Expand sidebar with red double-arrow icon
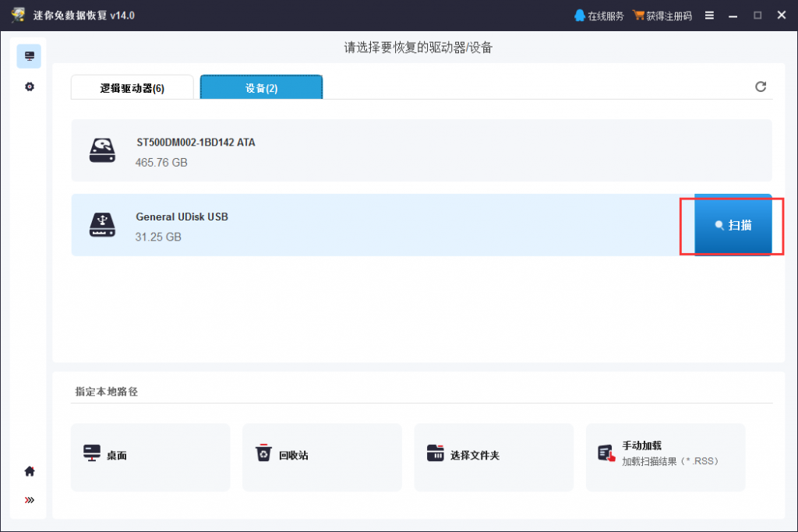This screenshot has height=532, width=798. [x=30, y=500]
